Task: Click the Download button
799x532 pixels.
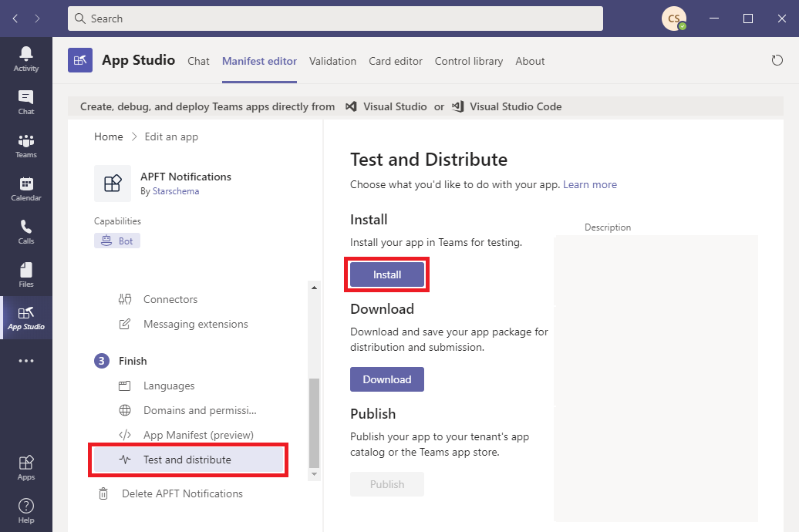Action: (x=386, y=379)
